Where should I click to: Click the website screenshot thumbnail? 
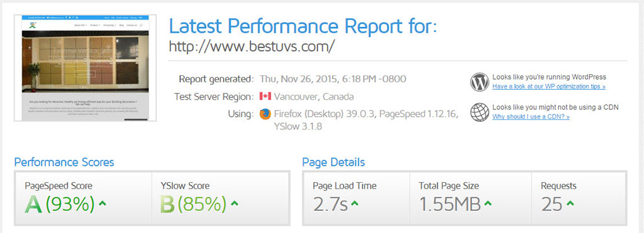(85, 68)
